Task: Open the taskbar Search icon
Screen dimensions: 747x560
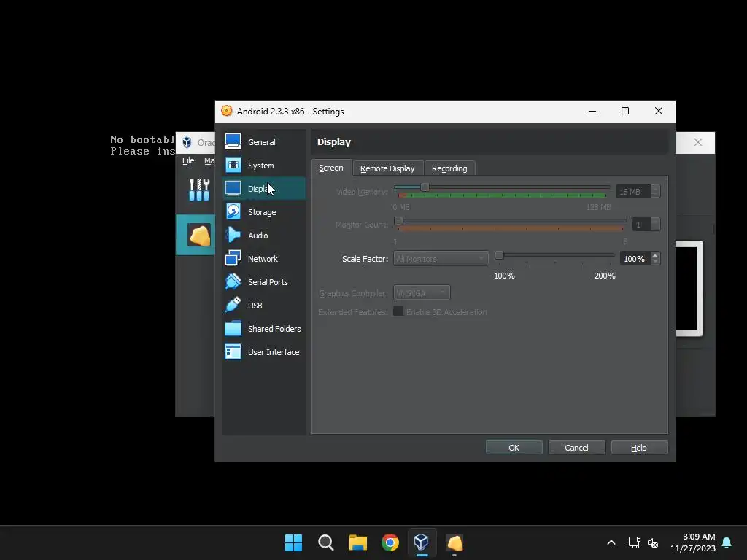Action: [326, 542]
